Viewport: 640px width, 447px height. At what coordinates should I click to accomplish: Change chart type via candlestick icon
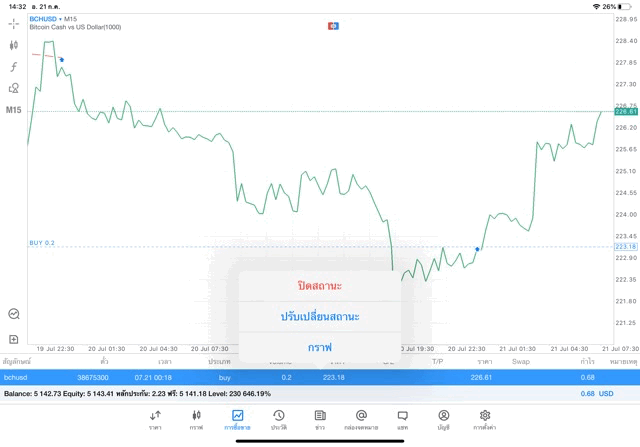[x=14, y=45]
